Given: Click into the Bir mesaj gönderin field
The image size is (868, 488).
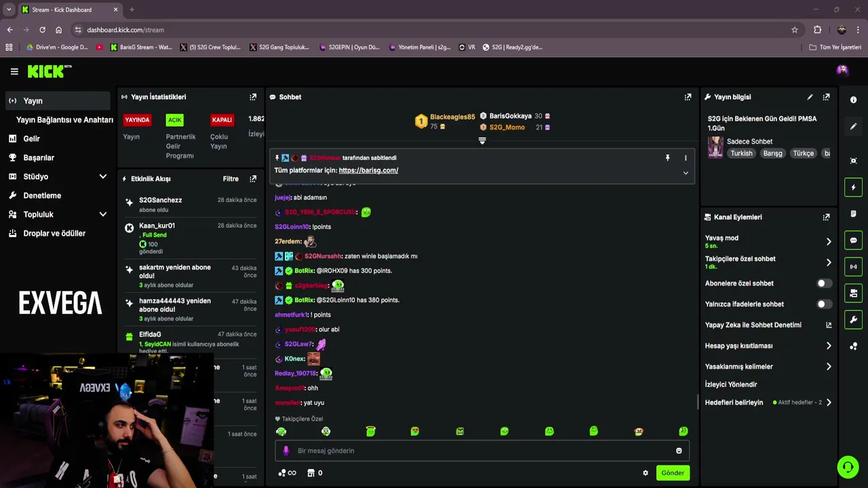Looking at the screenshot, I should (482, 451).
